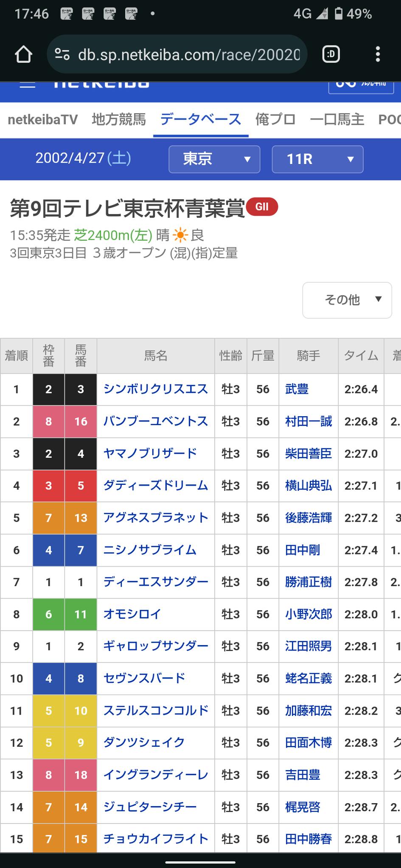Tap the sunny weather icon

[x=180, y=235]
